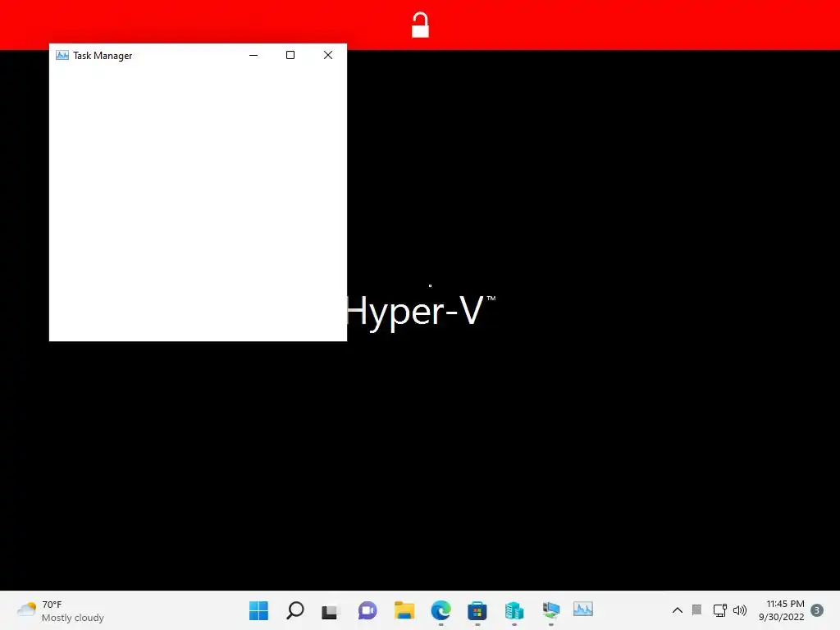This screenshot has width=840, height=630.
Task: Open the Windows Start menu
Action: [x=258, y=610]
